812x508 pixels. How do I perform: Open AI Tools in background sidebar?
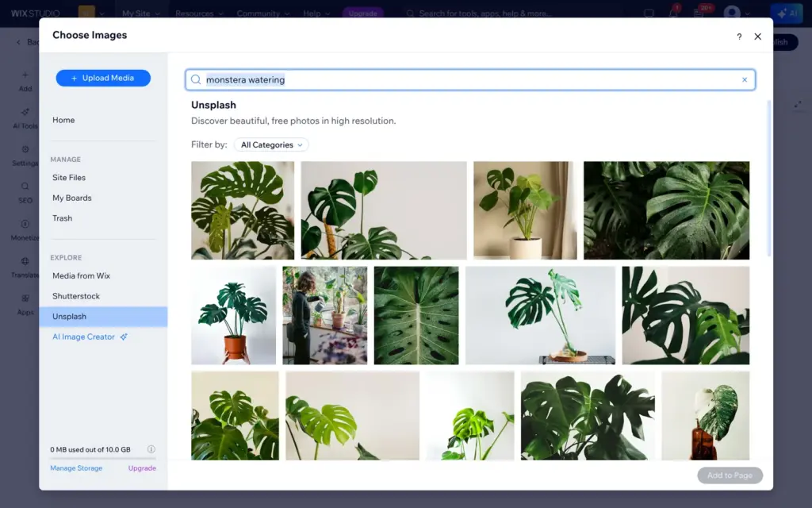coord(25,118)
